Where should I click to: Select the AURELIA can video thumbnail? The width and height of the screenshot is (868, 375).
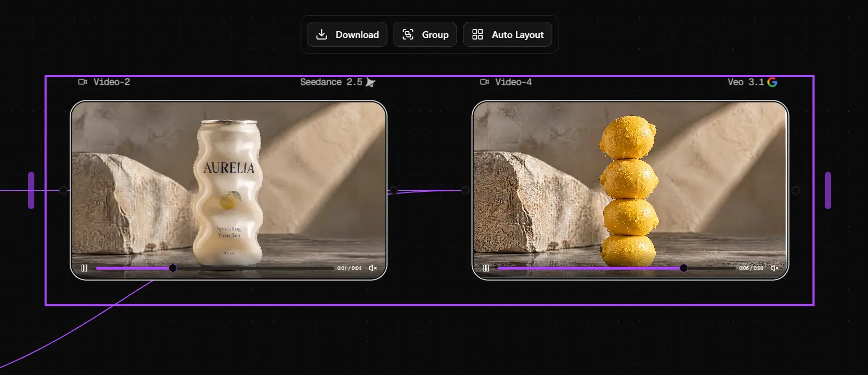[x=229, y=190]
